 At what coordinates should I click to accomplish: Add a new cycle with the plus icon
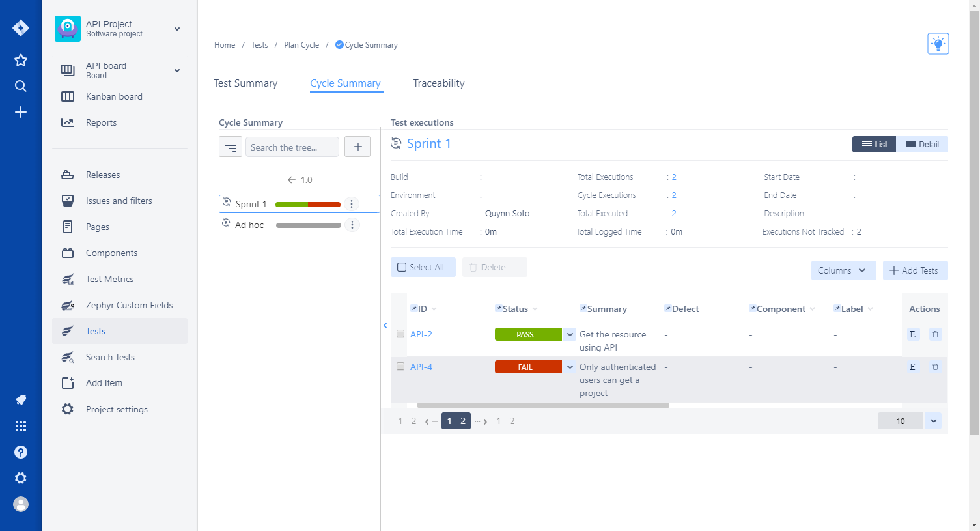tap(357, 147)
